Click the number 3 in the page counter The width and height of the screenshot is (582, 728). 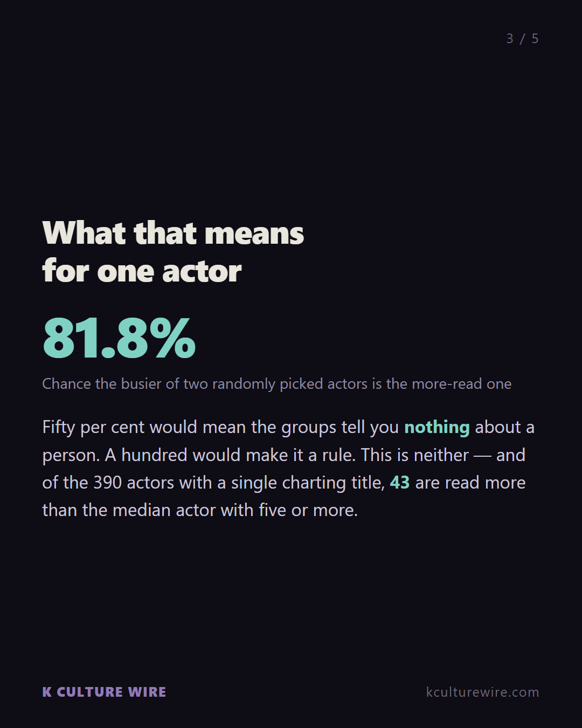(x=510, y=39)
